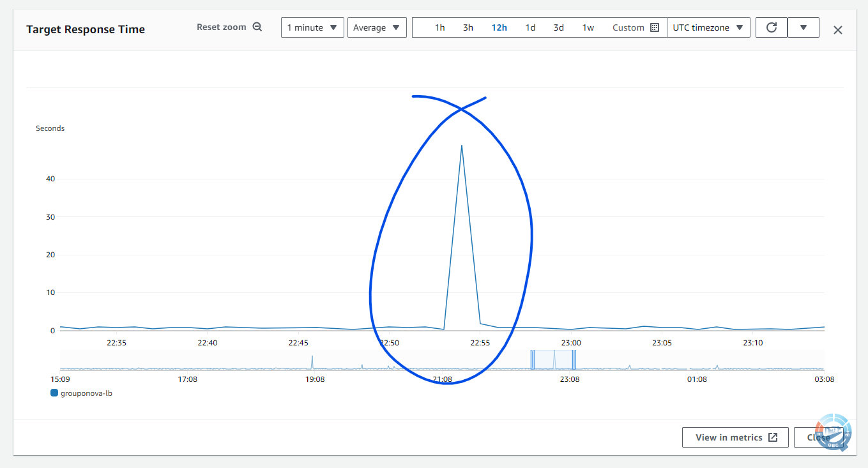
Task: Select the 1h time range
Action: pos(440,27)
